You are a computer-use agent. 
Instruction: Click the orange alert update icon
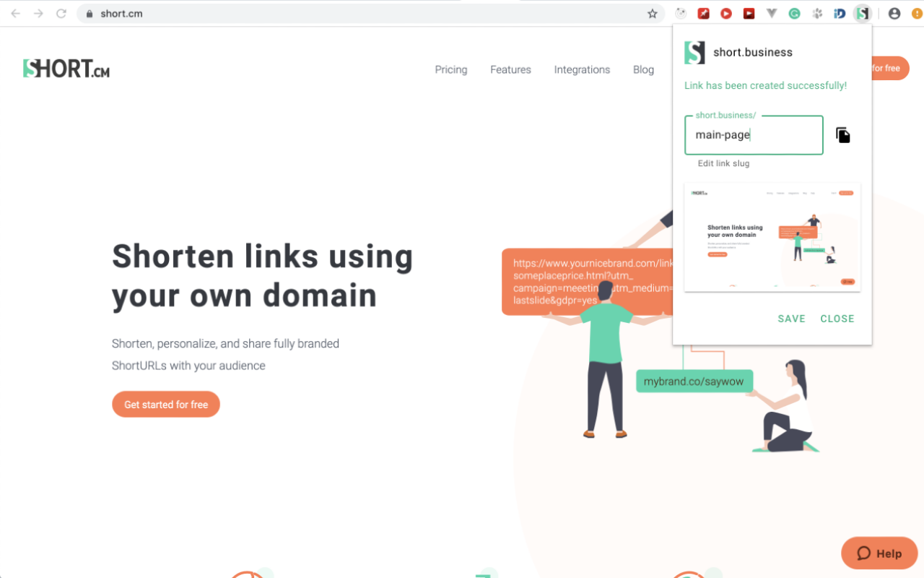[x=918, y=13]
